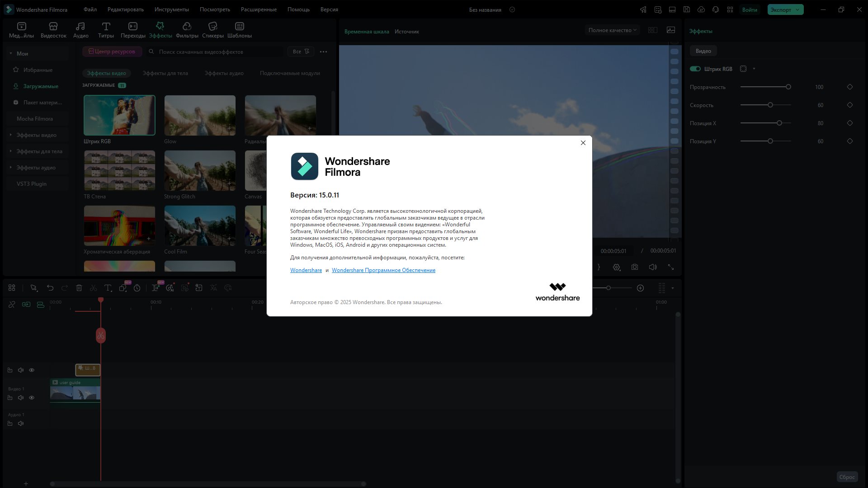Image resolution: width=868 pixels, height=488 pixels.
Task: Select the Strong Glitch effect thumbnail
Action: point(200,170)
